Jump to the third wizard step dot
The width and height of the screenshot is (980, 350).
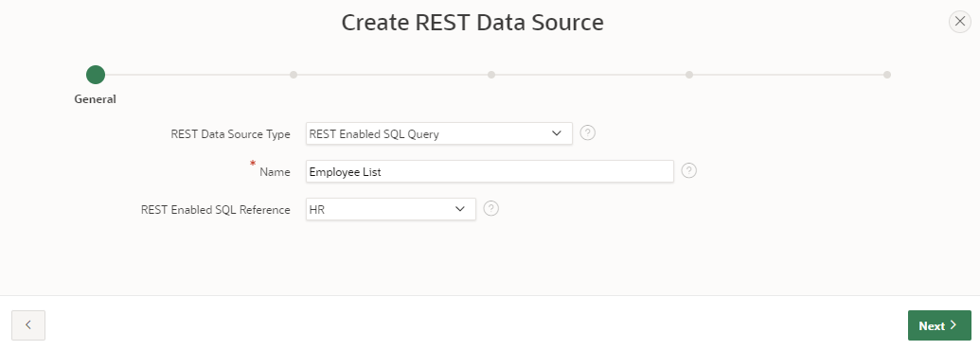pos(491,75)
